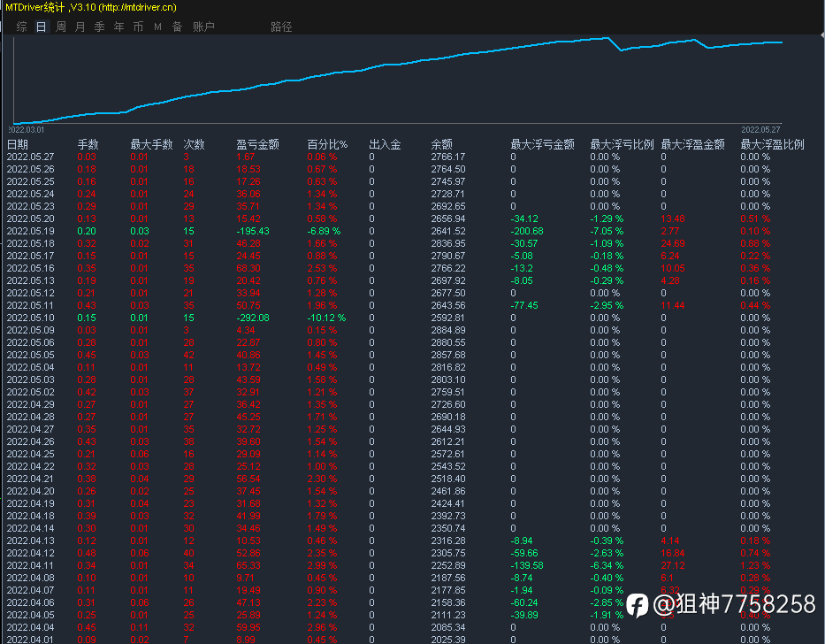Click the 1.23 % floating profit ratio

tap(755, 565)
